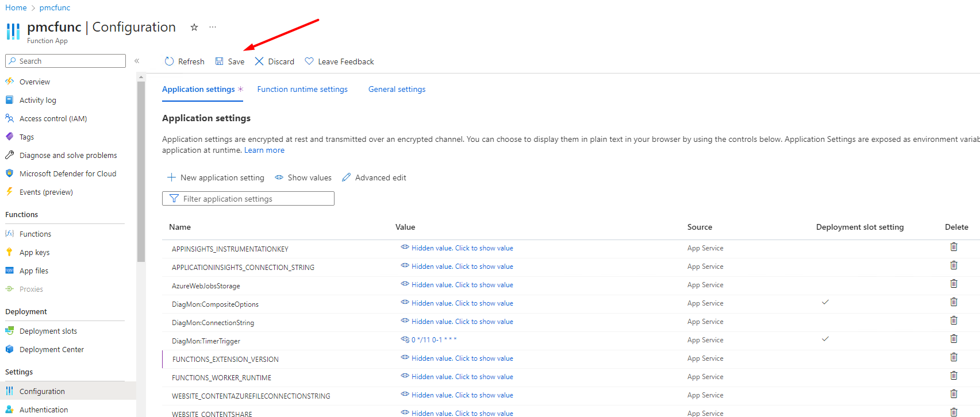The width and height of the screenshot is (980, 417).
Task: Hide the DiagMon:TimerTrigger value
Action: click(429, 340)
